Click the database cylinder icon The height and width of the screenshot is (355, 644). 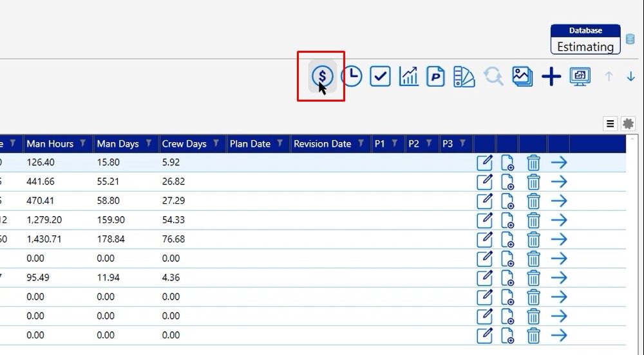pos(630,39)
